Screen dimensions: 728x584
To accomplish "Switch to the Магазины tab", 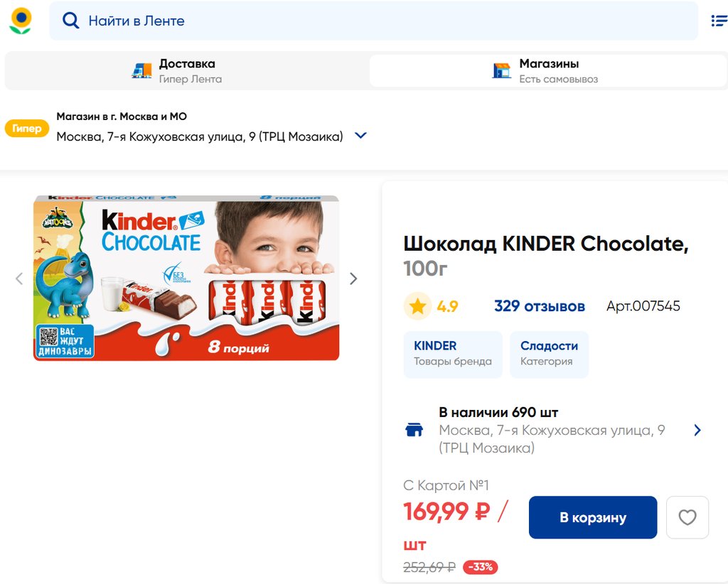I will [548, 70].
